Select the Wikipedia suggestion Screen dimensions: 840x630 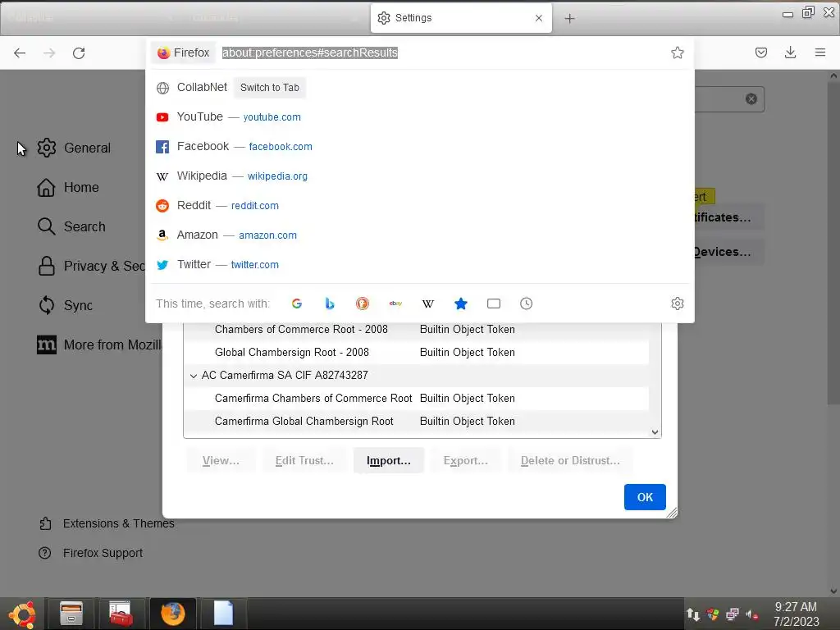point(420,176)
